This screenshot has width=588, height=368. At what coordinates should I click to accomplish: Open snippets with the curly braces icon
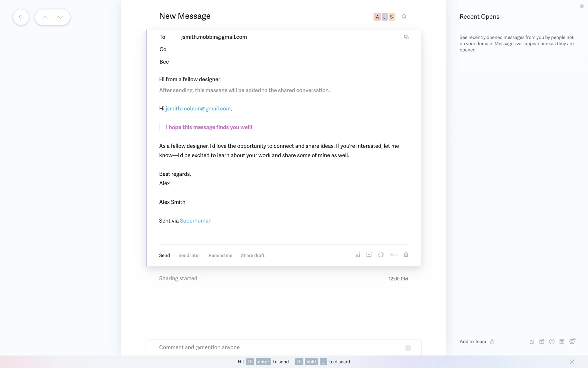coord(381,255)
